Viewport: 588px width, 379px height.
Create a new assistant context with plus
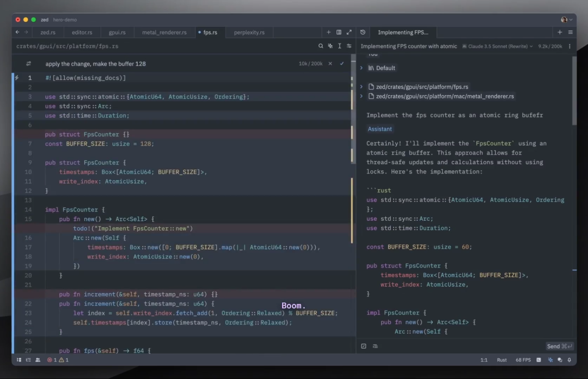[560, 32]
